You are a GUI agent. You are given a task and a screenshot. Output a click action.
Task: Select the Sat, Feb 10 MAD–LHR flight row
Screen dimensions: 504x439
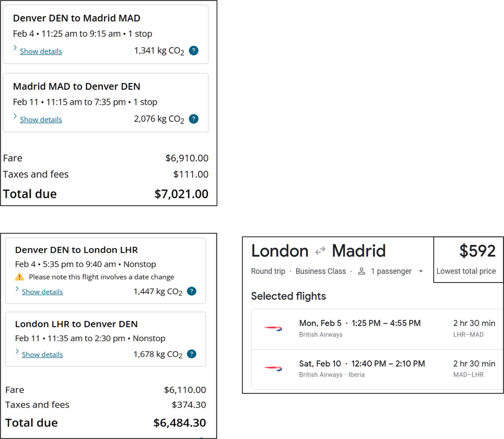click(377, 369)
